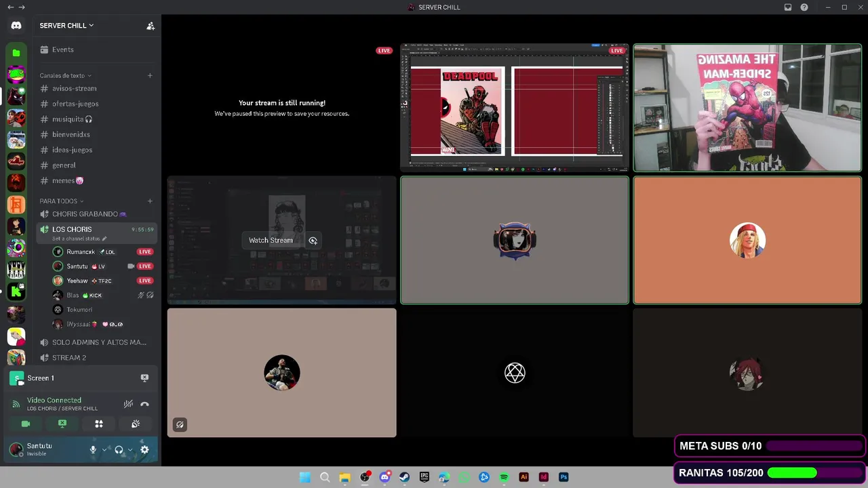The image size is (868, 488).
Task: Join STREAM 2 voice channel
Action: pyautogui.click(x=97, y=358)
